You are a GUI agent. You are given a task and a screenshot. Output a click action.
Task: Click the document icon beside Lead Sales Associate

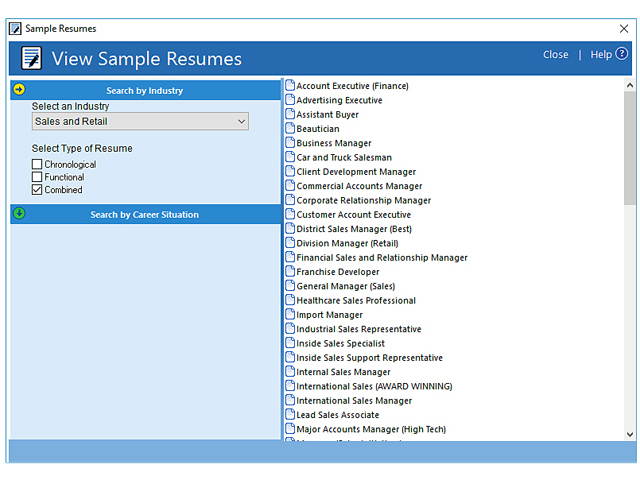point(290,414)
